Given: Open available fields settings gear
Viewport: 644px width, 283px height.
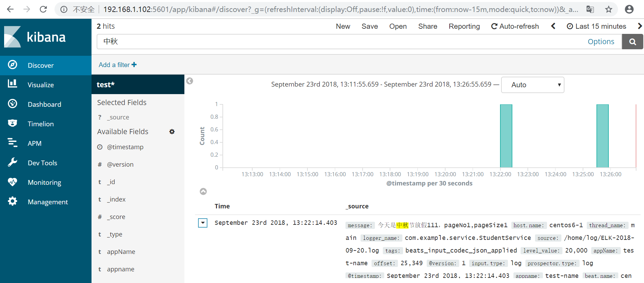Looking at the screenshot, I should (172, 132).
